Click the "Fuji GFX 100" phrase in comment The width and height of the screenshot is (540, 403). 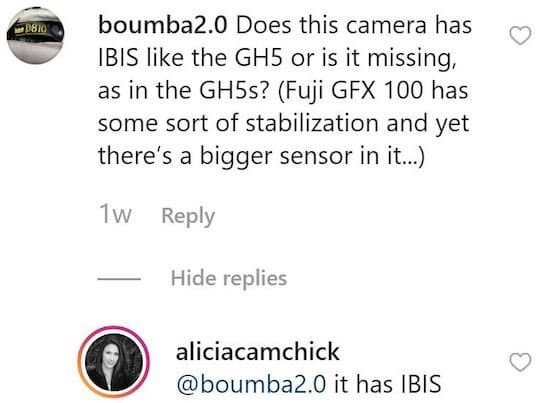(x=354, y=91)
